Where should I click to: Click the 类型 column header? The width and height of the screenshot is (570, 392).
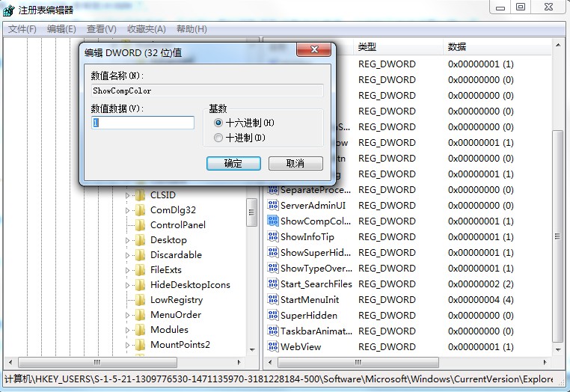pyautogui.click(x=399, y=46)
